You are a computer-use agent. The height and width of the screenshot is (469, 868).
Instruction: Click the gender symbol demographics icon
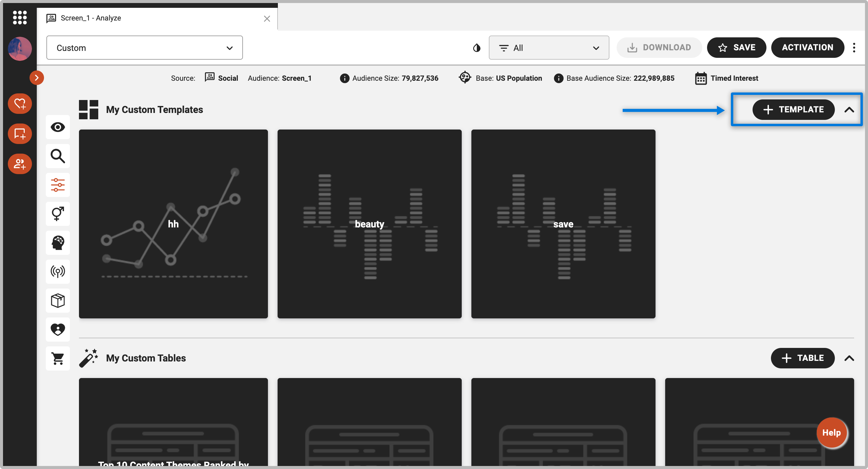[58, 214]
